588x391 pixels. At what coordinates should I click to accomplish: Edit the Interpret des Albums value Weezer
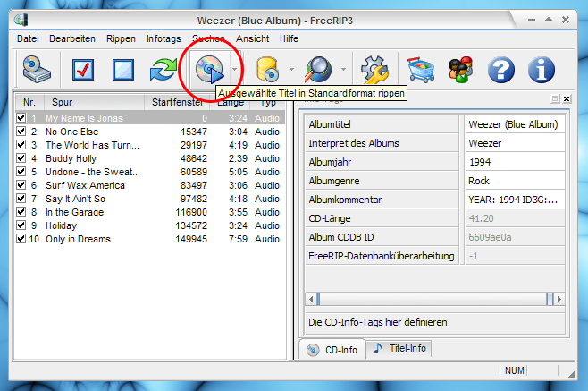515,143
